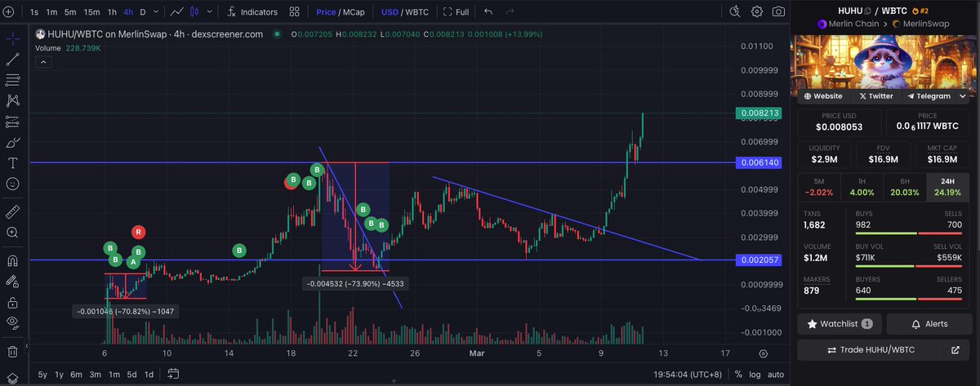Viewport: 980px width, 386px height.
Task: Click the 0.002057 horizontal line price label
Action: click(x=759, y=260)
